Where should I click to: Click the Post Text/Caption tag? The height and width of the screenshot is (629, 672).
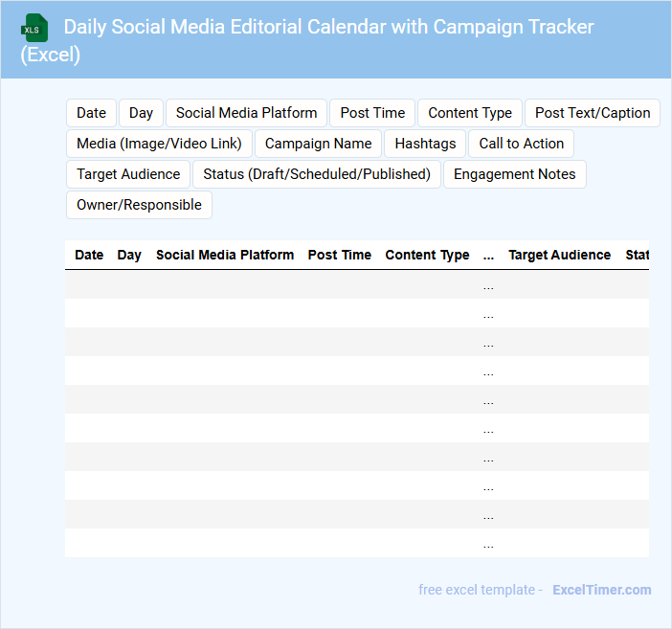pyautogui.click(x=592, y=113)
